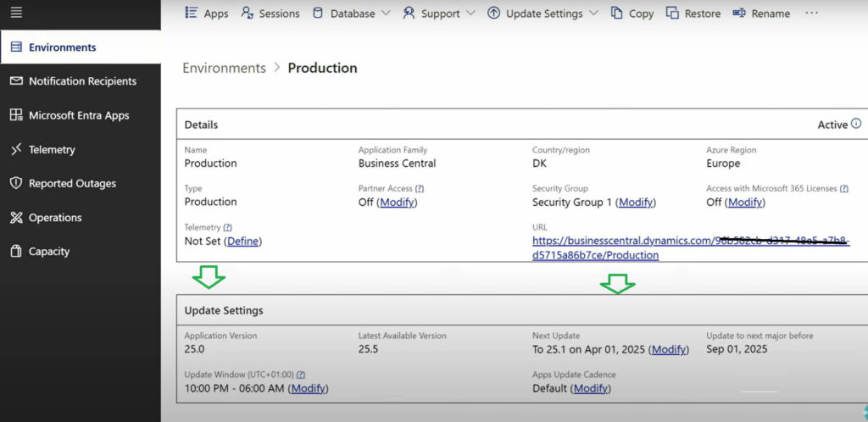Screen dimensions: 868x422
Task: Open the more options ellipsis
Action: pos(811,13)
